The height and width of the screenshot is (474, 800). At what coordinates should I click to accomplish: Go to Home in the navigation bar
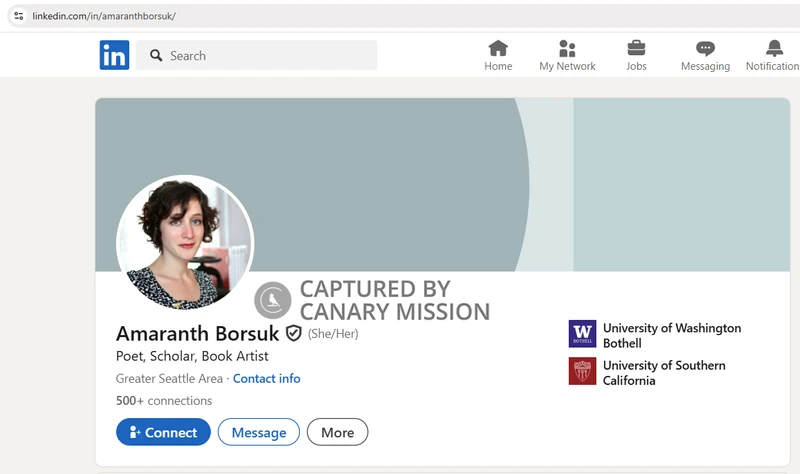click(x=498, y=56)
